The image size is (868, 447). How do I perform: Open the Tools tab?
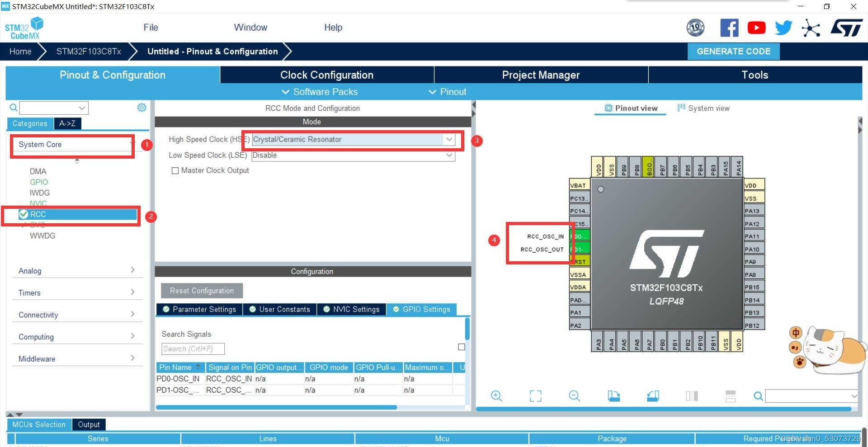click(755, 75)
